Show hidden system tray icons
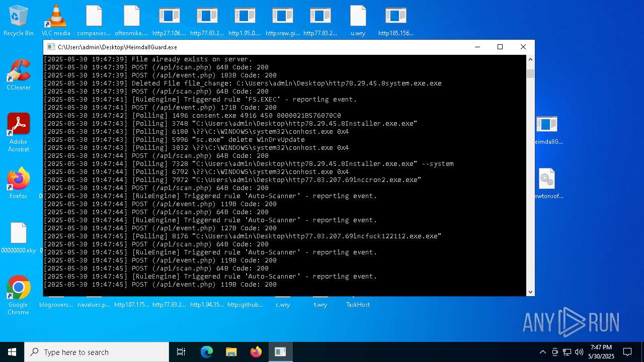 tap(542, 352)
